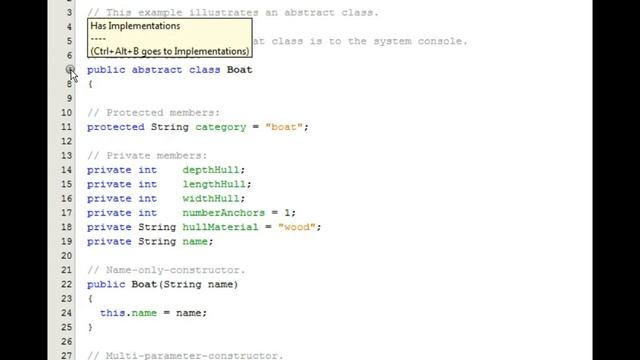Click "abstract" keyword on line 7
Viewport: 640px width, 360px height.
pos(157,70)
